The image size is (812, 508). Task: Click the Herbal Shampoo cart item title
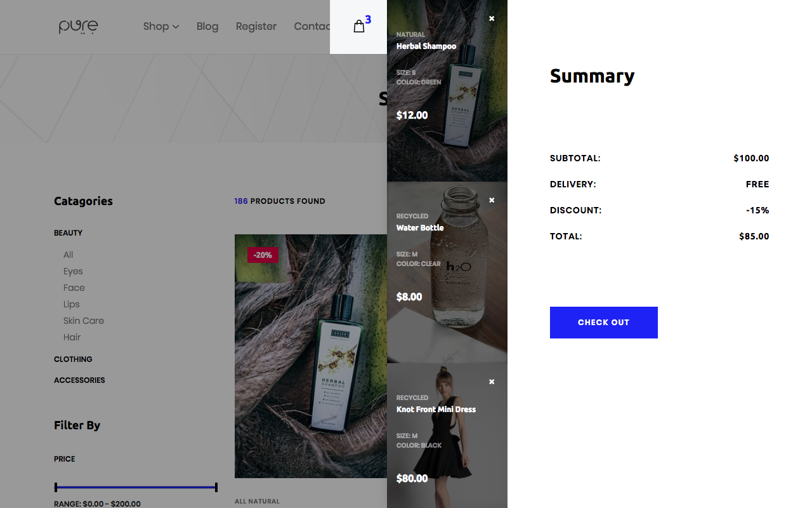[426, 46]
